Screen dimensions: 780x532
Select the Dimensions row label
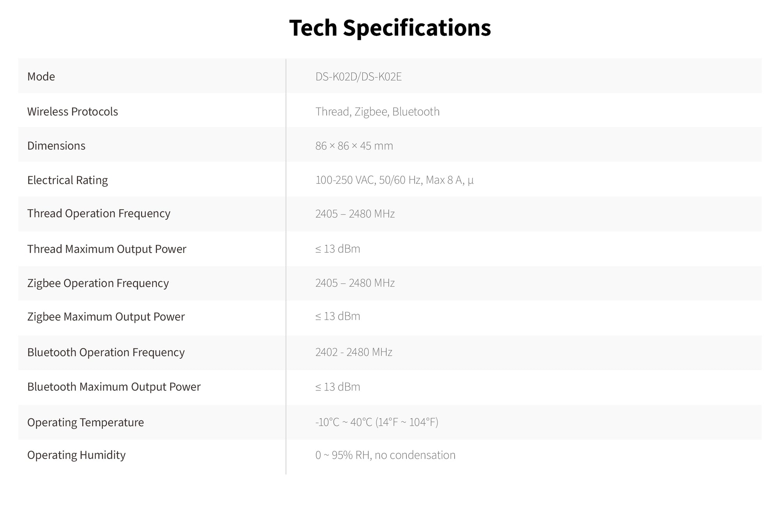pos(56,145)
